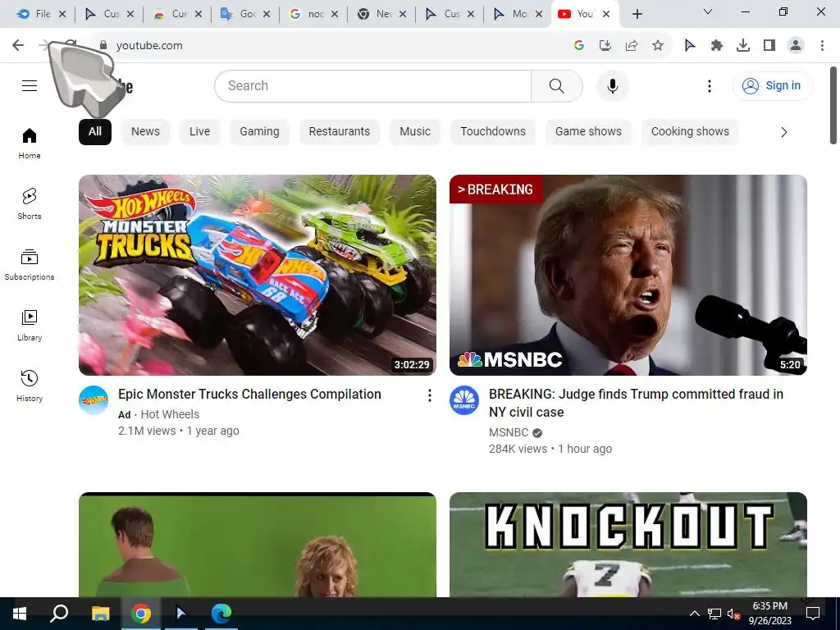Open Chrome three-dot menu
This screenshot has height=630, width=840.
point(822,46)
